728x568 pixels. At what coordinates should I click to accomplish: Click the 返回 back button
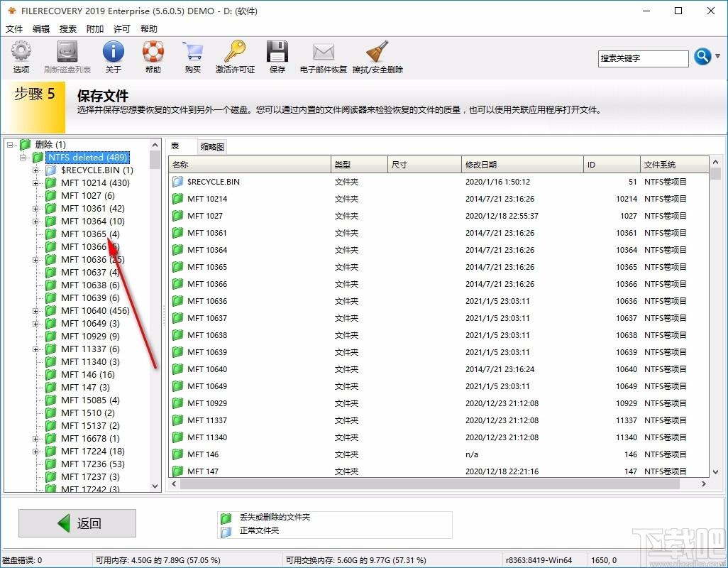[77, 523]
